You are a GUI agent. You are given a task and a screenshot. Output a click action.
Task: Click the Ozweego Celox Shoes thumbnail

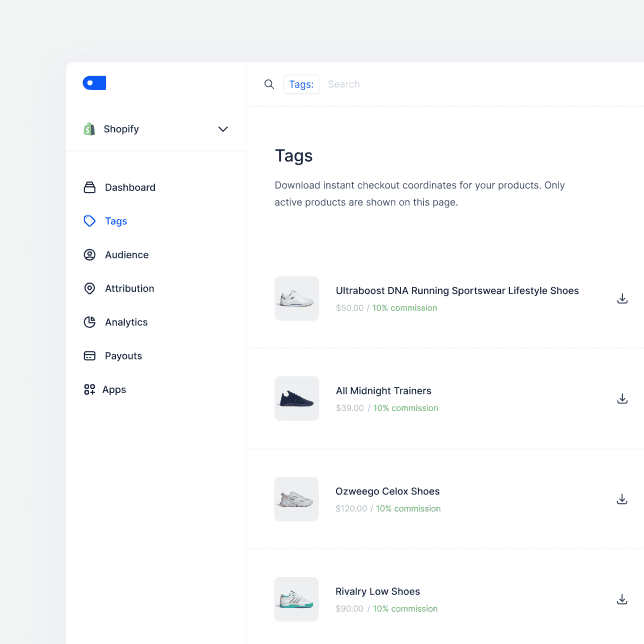[x=297, y=499]
